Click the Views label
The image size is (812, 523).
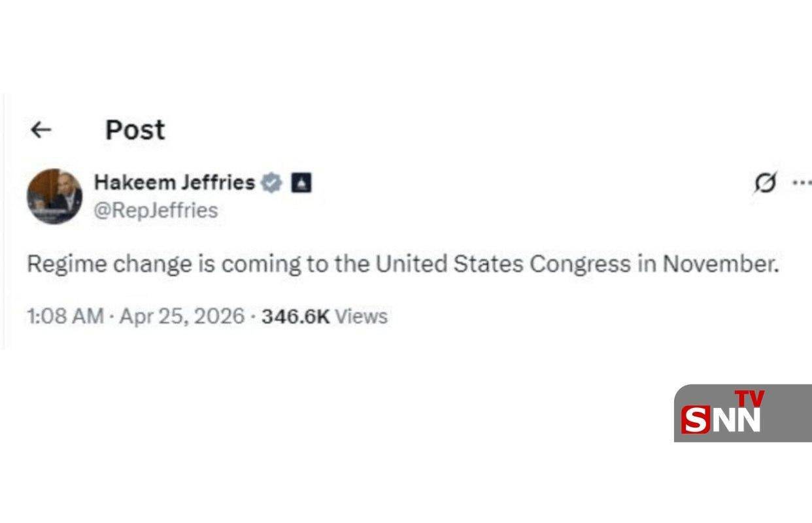(x=362, y=317)
